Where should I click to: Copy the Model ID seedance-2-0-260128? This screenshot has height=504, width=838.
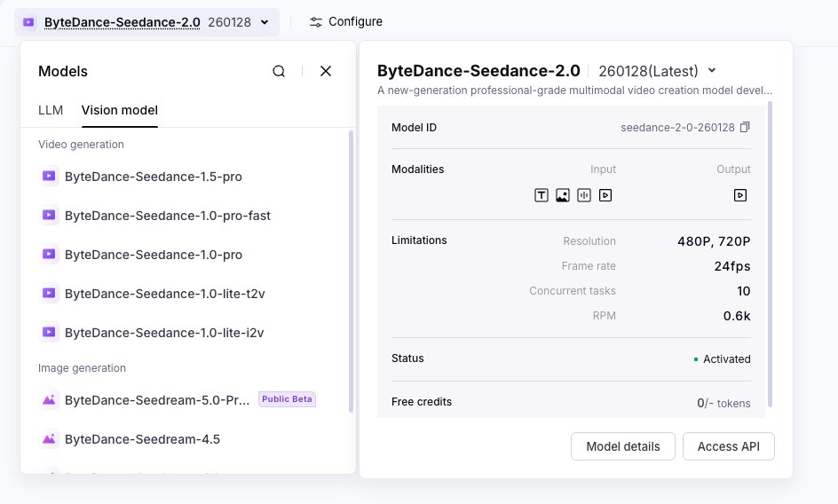click(x=745, y=127)
